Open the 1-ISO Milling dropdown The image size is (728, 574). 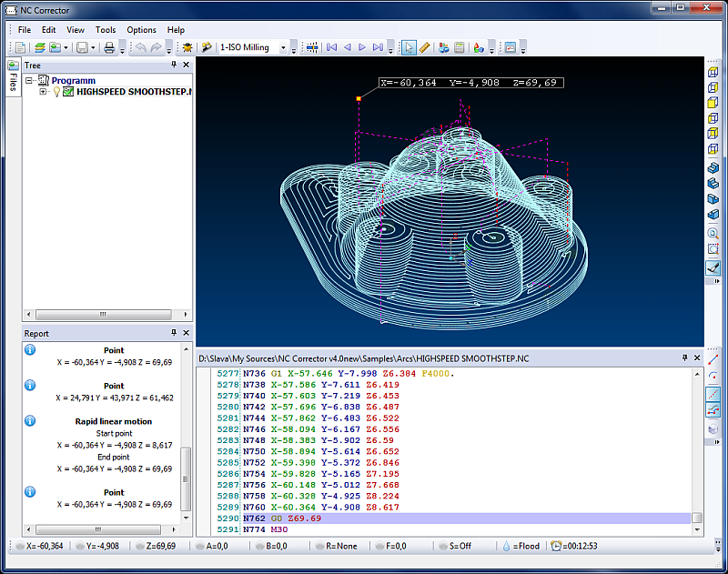tap(283, 47)
